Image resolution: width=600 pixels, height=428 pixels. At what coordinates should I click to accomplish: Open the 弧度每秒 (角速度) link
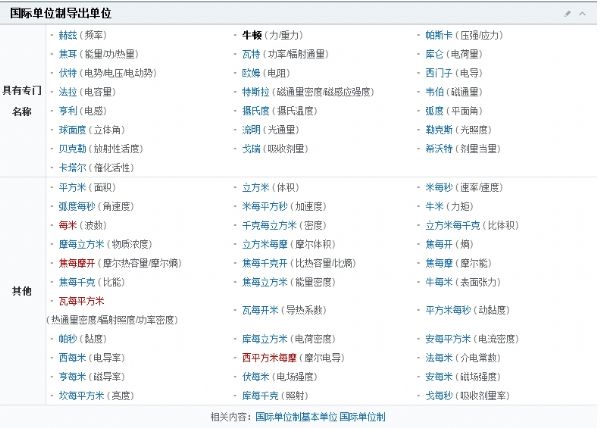77,207
